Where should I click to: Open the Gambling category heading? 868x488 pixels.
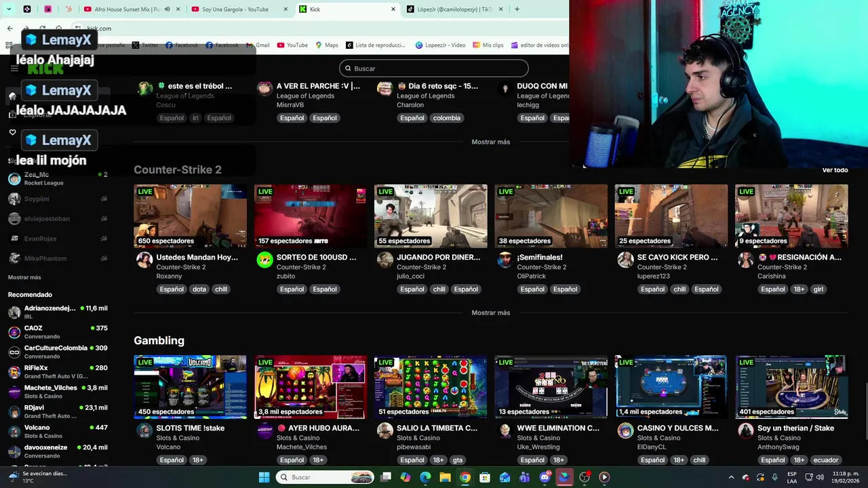159,340
